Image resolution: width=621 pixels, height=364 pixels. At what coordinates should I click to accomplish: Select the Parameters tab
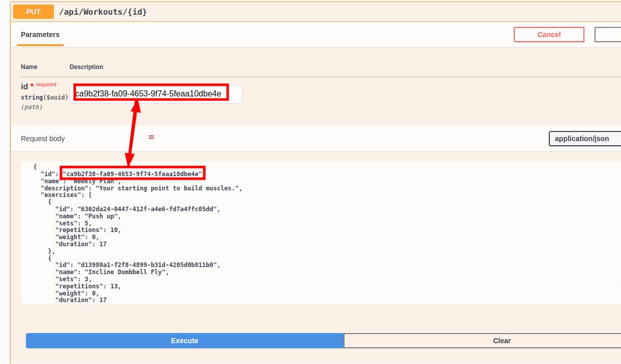[40, 35]
